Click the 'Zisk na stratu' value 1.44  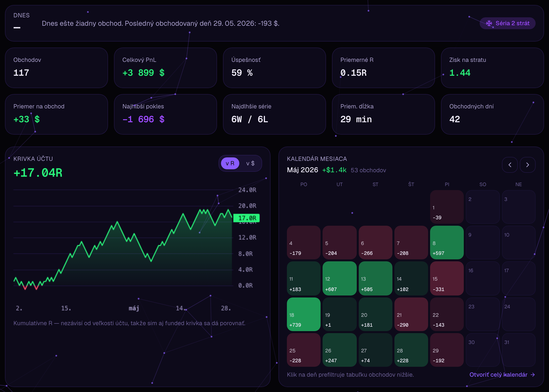point(460,73)
